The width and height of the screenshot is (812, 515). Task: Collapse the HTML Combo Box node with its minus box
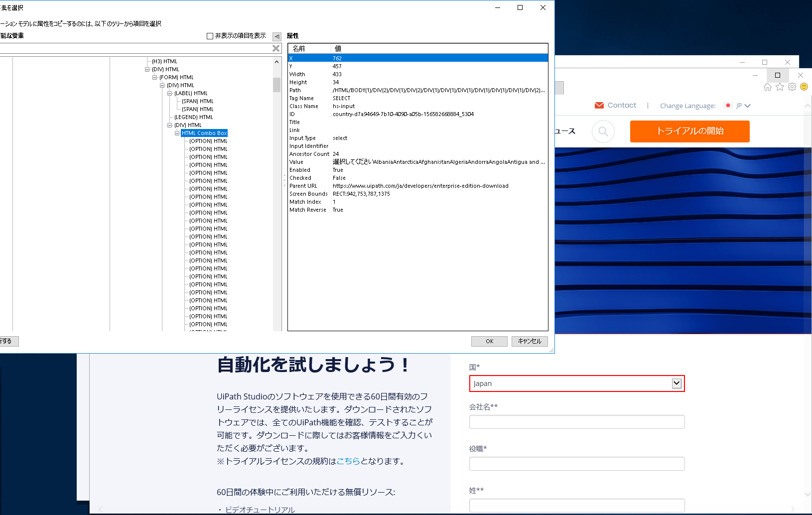(x=177, y=133)
